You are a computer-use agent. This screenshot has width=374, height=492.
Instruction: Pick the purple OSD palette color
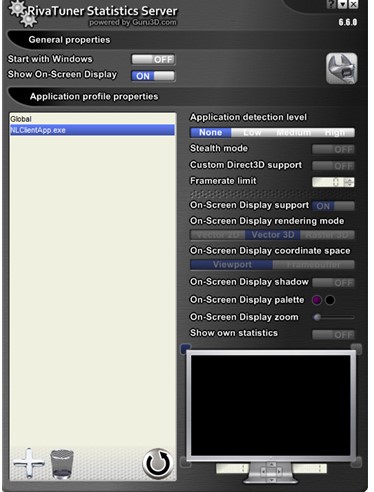pos(317,300)
